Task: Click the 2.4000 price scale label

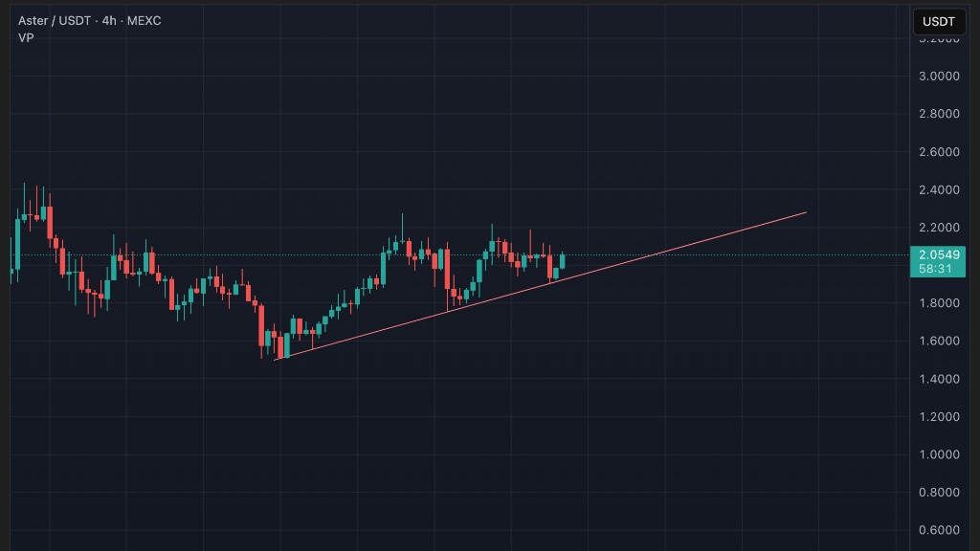Action: (938, 189)
